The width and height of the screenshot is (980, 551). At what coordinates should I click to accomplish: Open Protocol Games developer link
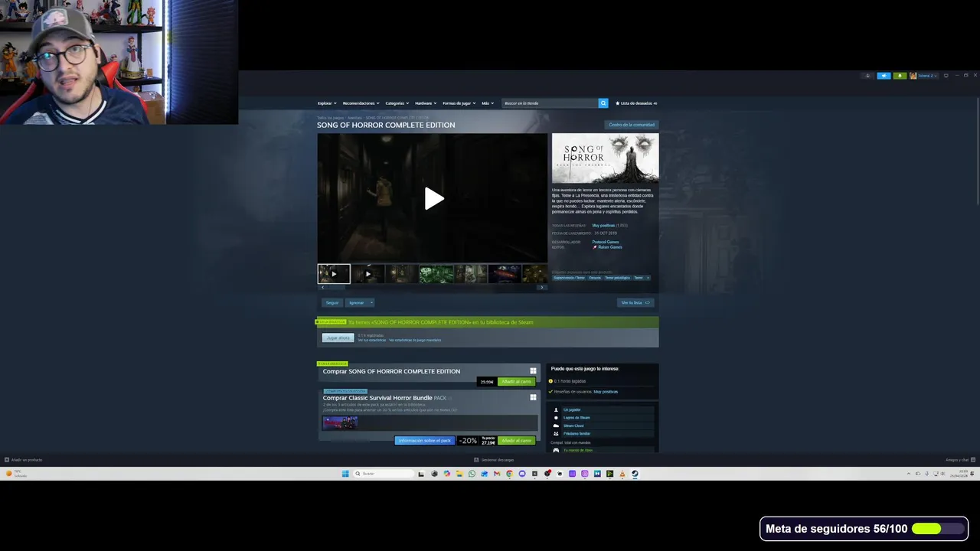(x=605, y=242)
